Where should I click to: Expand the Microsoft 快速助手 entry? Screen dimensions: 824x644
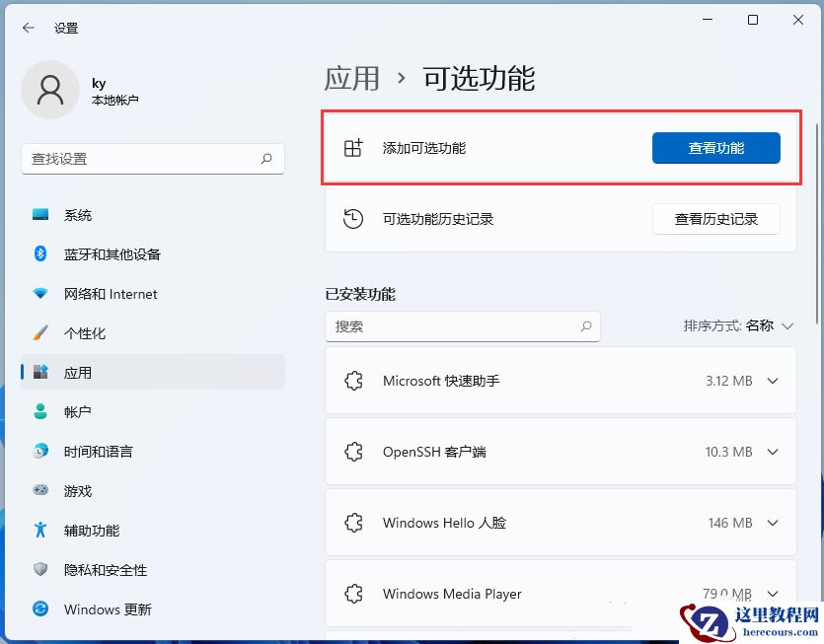click(773, 381)
